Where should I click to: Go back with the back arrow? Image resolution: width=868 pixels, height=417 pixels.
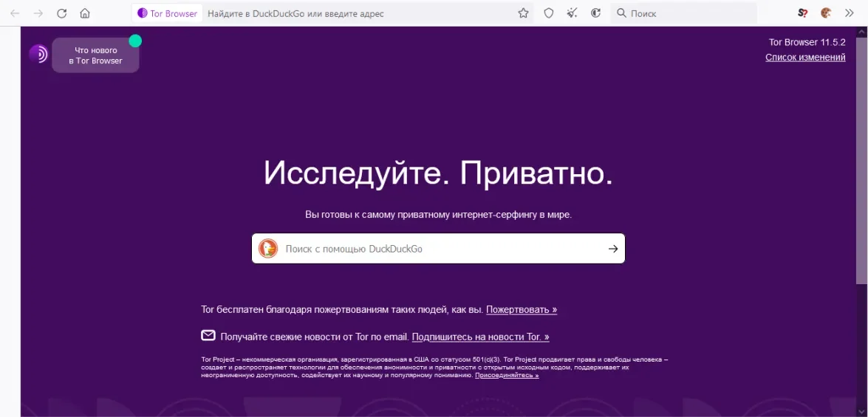(15, 13)
